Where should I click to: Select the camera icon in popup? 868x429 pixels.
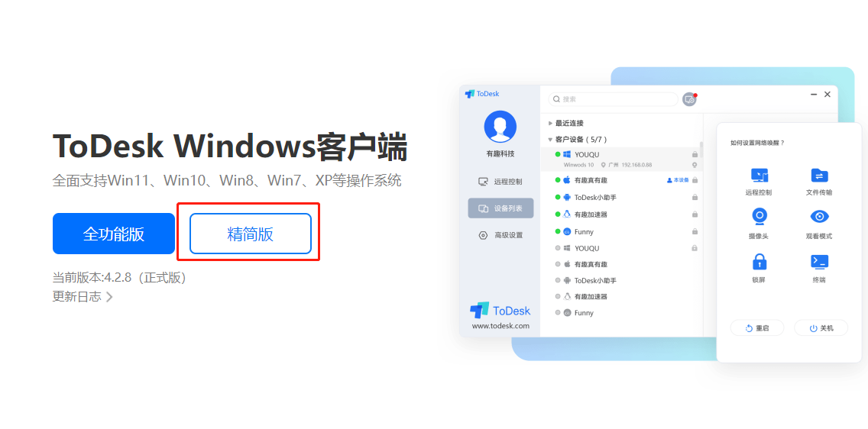click(x=759, y=217)
